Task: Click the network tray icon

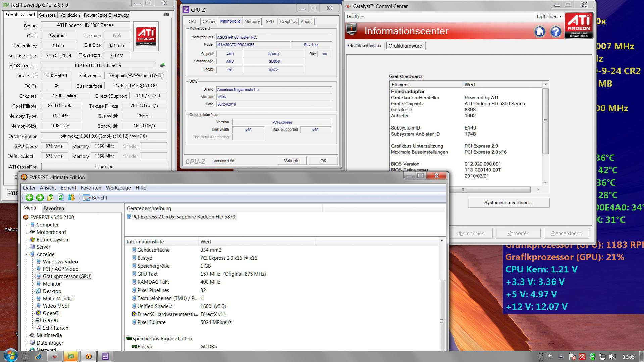Action: (x=602, y=357)
